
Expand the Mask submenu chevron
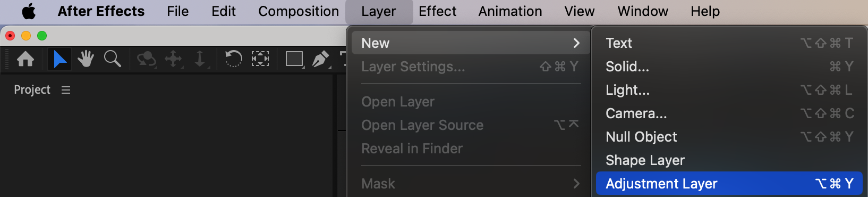[x=576, y=184]
